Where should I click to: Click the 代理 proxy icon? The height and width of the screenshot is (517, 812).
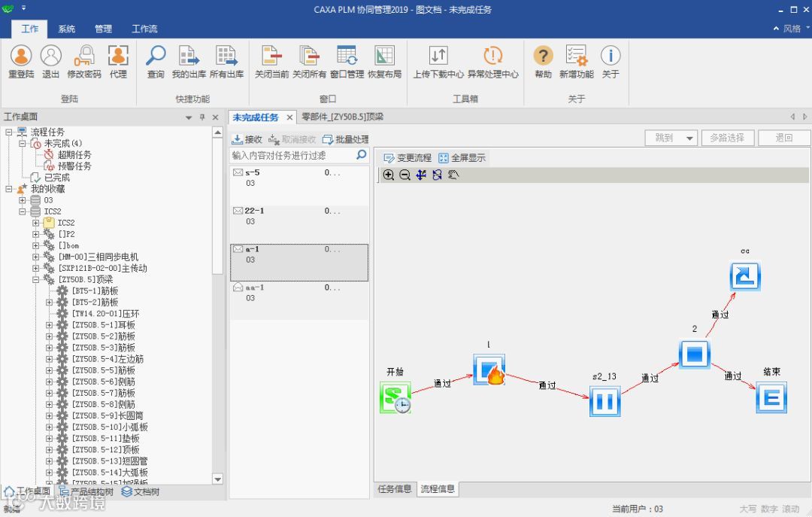118,62
